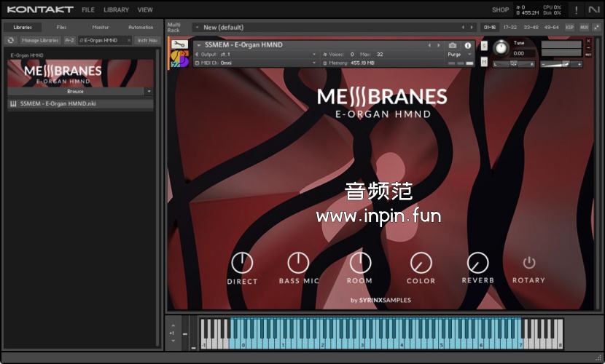Open the Output st. 1 dropdown
The image size is (605, 364).
[313, 55]
